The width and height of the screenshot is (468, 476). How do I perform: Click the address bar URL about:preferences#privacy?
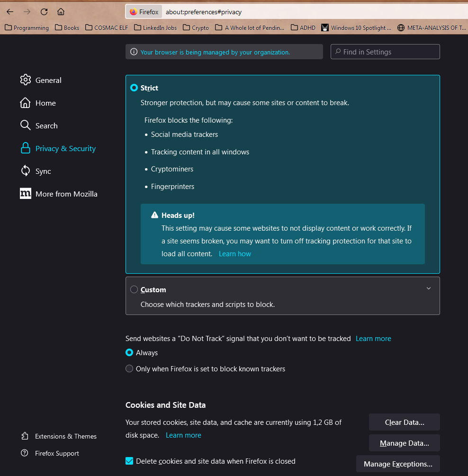(x=204, y=12)
